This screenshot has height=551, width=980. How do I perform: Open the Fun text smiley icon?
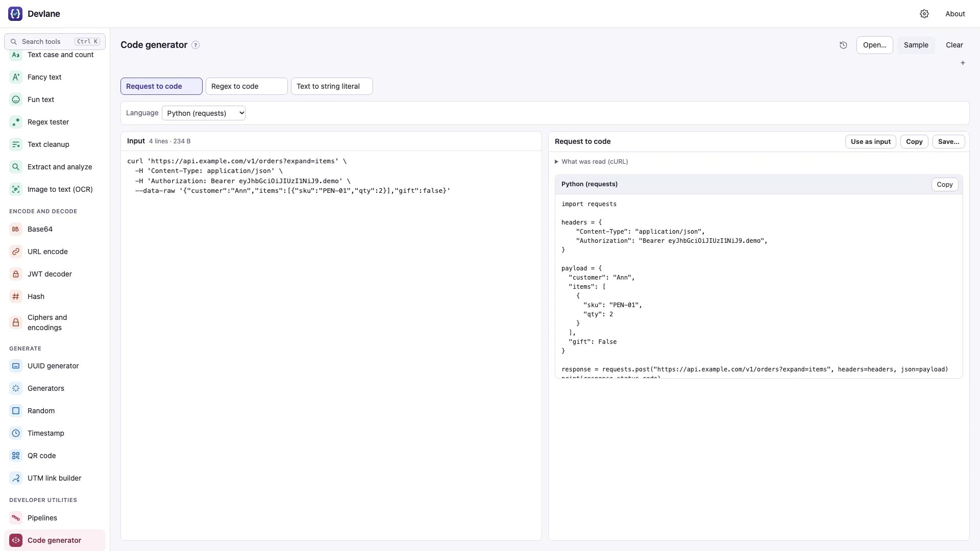click(x=16, y=99)
